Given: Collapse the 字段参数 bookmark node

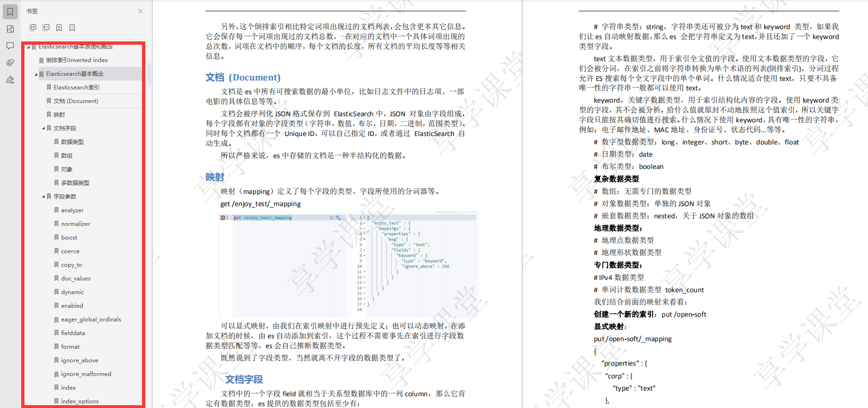Looking at the screenshot, I should (43, 197).
